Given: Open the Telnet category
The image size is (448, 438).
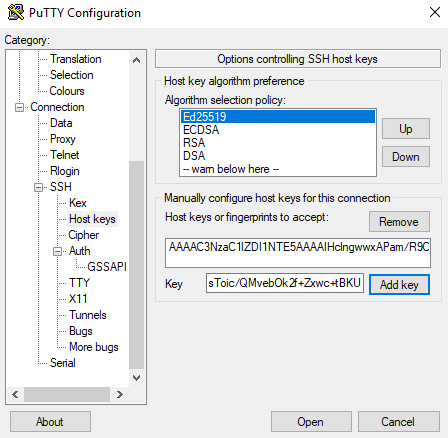Looking at the screenshot, I should 65,155.
